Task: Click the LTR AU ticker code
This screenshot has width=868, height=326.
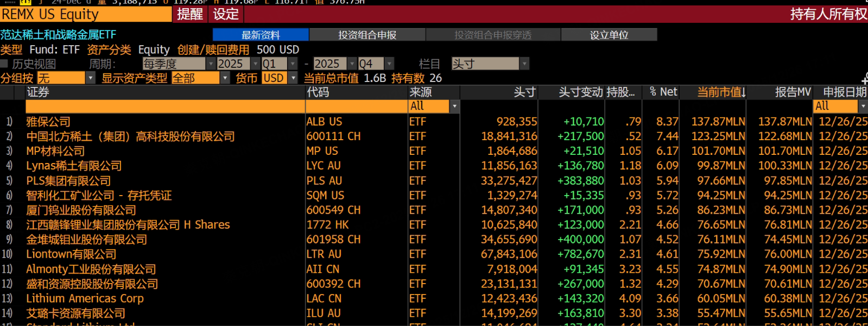Action: point(324,254)
